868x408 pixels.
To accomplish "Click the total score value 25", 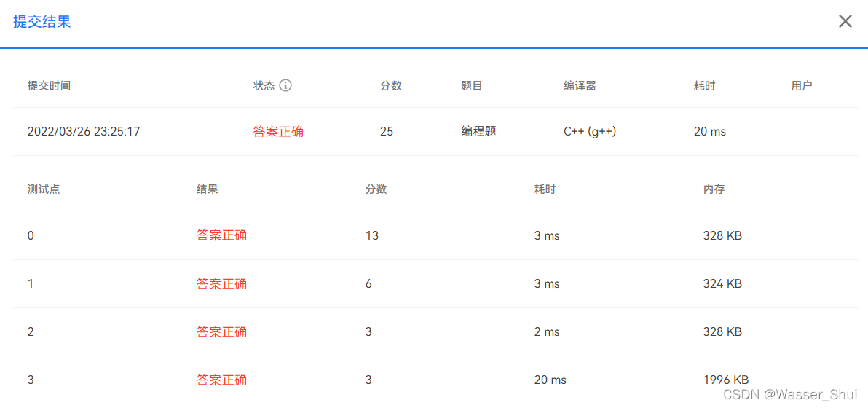I will (387, 132).
